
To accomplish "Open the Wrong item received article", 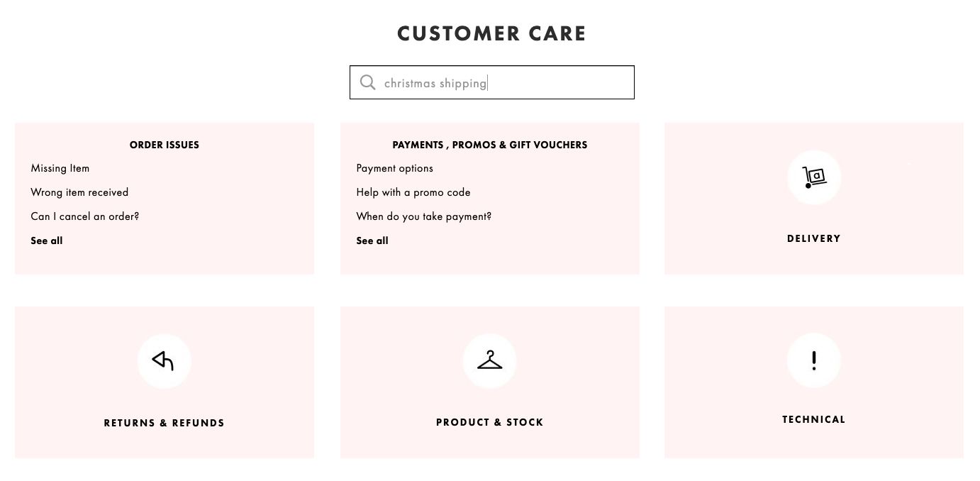I will pyautogui.click(x=79, y=192).
